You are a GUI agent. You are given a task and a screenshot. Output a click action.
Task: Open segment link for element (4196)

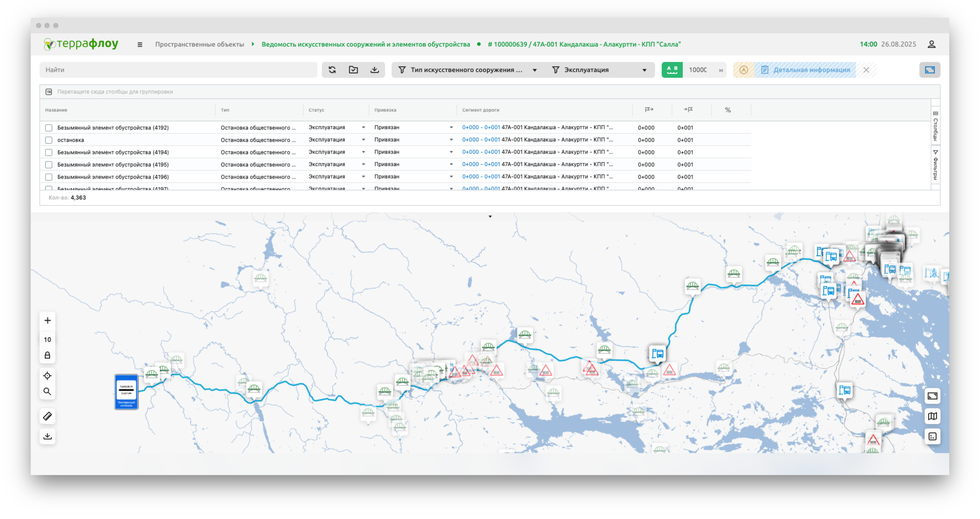481,177
